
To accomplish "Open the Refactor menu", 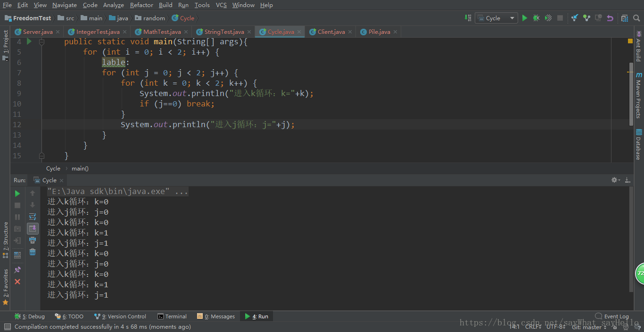I will [141, 5].
